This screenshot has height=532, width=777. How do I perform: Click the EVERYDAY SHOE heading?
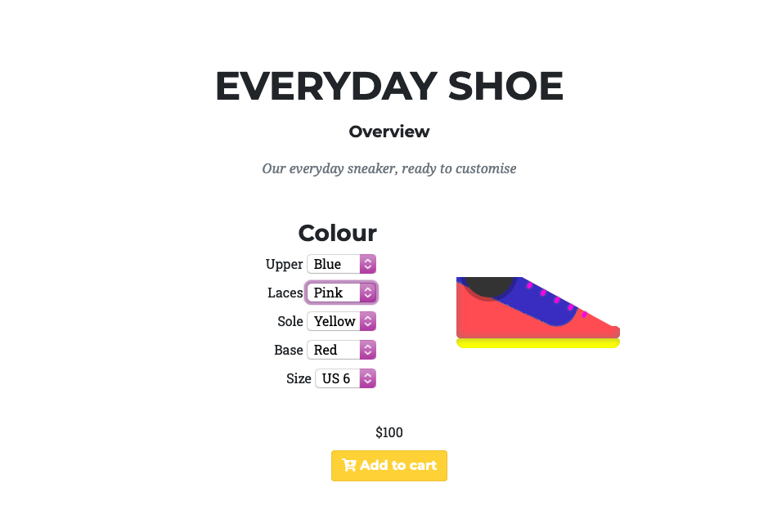click(389, 86)
